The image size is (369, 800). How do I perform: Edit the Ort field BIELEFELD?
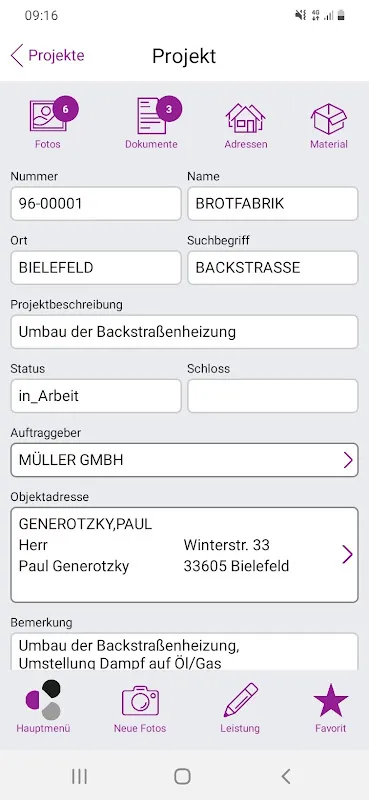pos(96,267)
